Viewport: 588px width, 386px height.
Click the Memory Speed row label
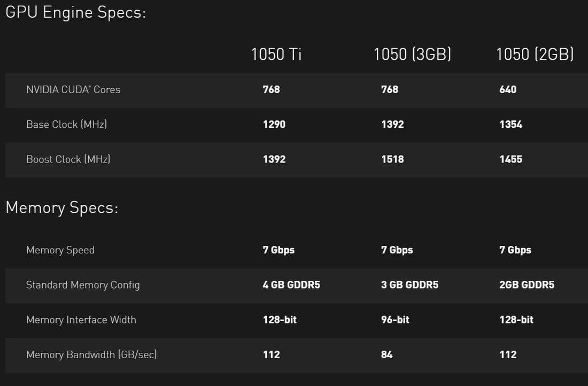pyautogui.click(x=60, y=250)
